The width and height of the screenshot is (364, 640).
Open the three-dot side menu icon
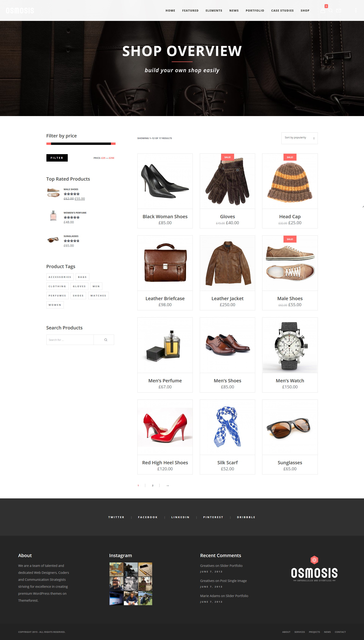[356, 10]
